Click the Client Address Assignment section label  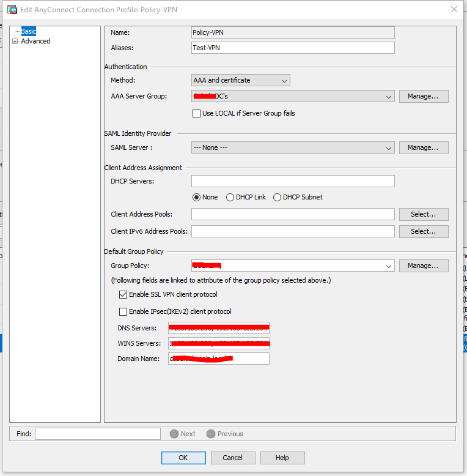143,168
